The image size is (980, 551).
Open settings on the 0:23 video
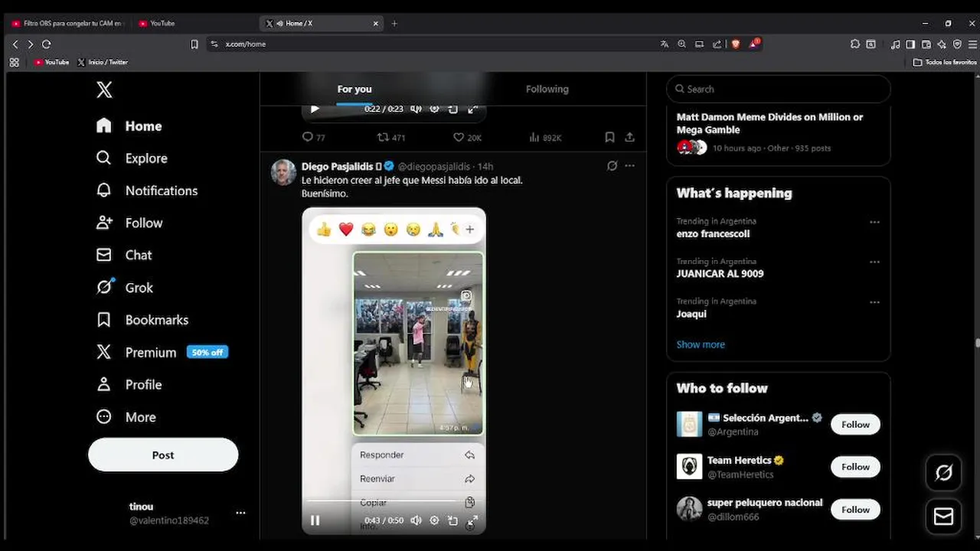click(x=434, y=109)
